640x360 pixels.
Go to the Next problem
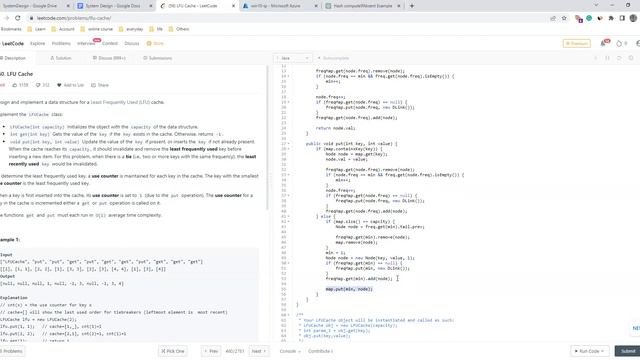pos(259,351)
